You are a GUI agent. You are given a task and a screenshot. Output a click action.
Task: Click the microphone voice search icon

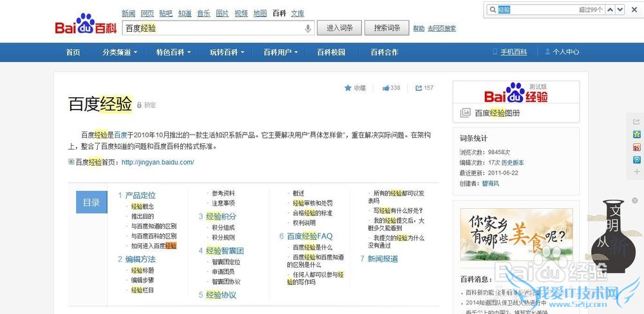(308, 28)
